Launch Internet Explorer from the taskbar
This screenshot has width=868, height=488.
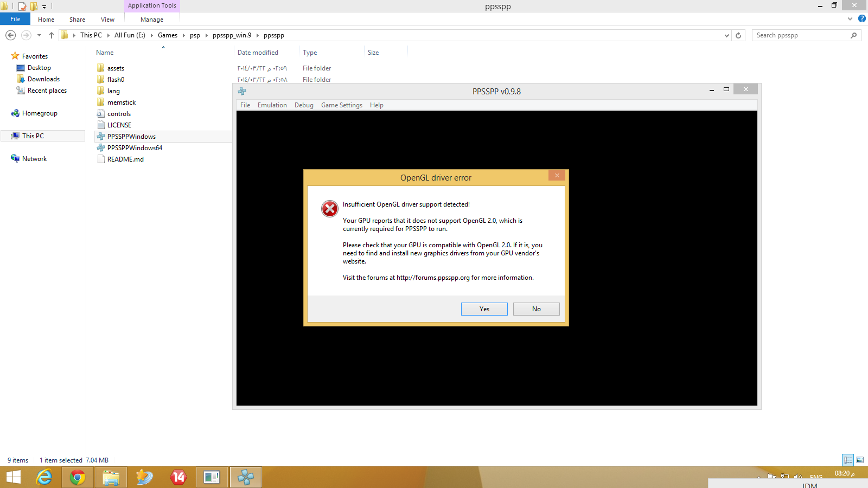(x=44, y=477)
